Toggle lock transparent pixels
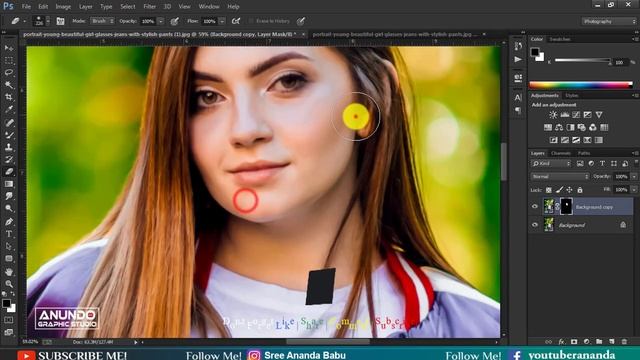 549,190
